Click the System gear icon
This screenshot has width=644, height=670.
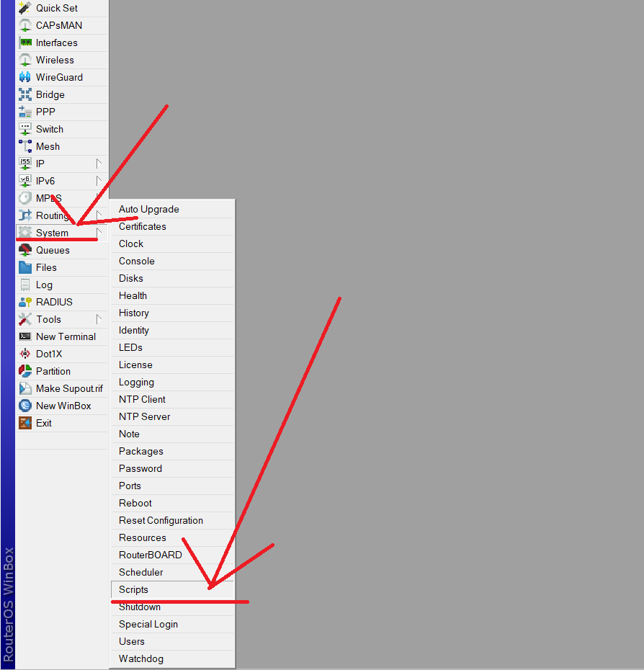point(25,233)
